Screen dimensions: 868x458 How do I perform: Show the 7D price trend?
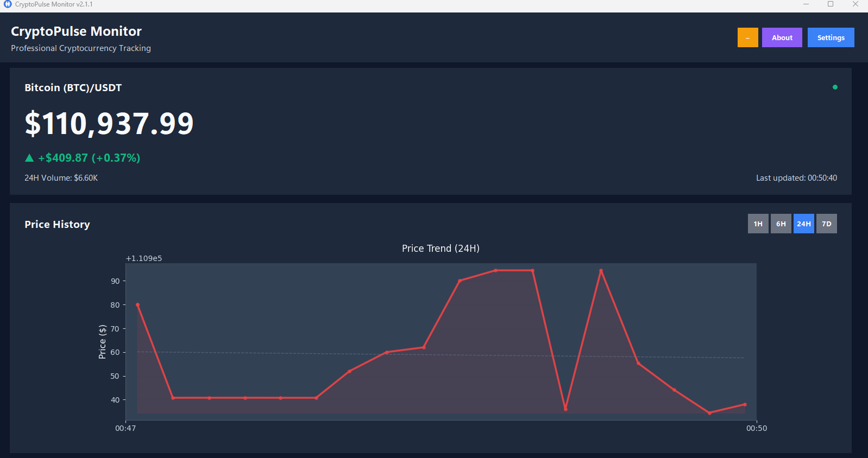pos(827,224)
